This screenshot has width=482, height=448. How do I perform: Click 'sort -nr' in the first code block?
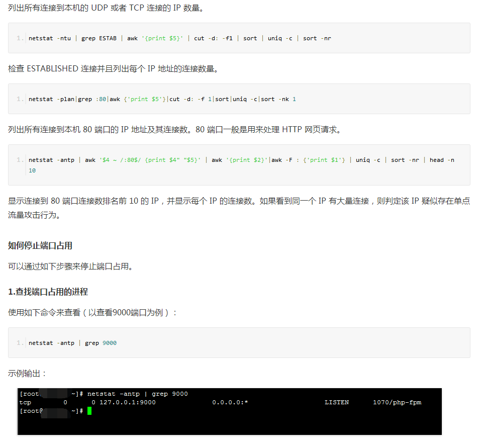pyautogui.click(x=317, y=38)
